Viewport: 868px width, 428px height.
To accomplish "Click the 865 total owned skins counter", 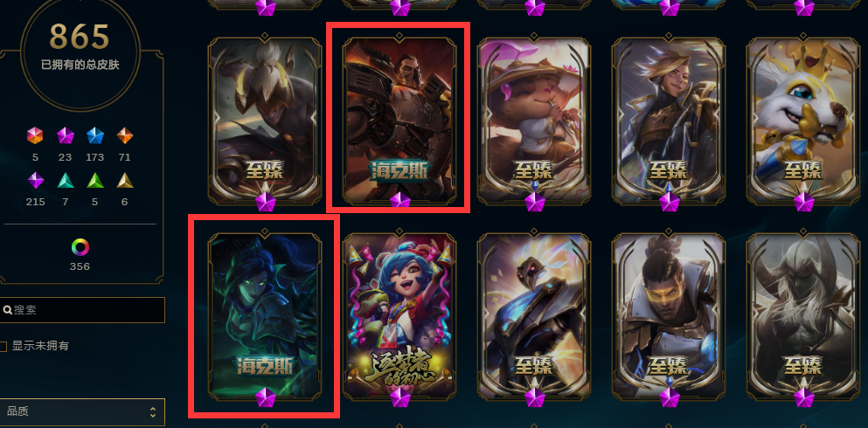I will [80, 37].
